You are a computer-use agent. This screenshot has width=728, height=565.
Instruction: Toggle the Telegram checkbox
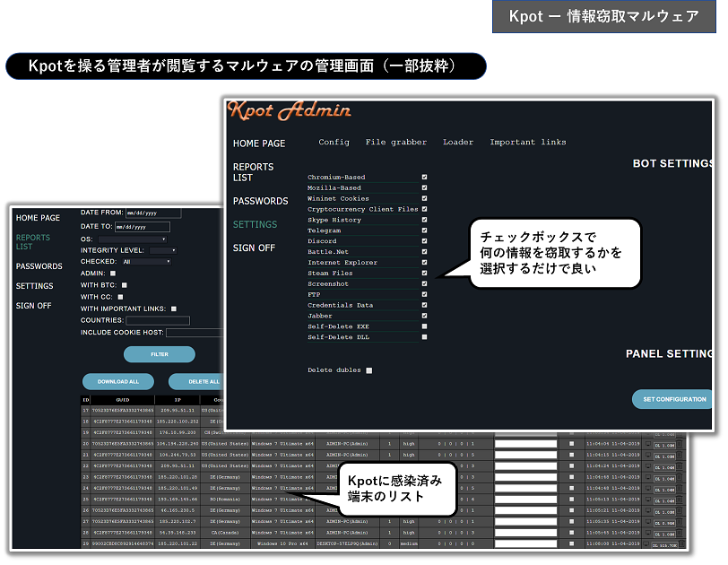tap(424, 230)
